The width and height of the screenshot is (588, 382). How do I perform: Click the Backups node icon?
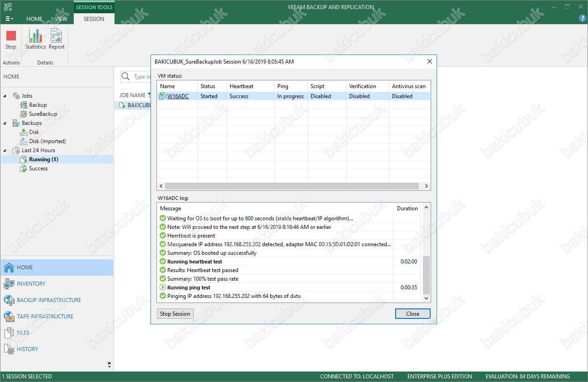coord(16,123)
